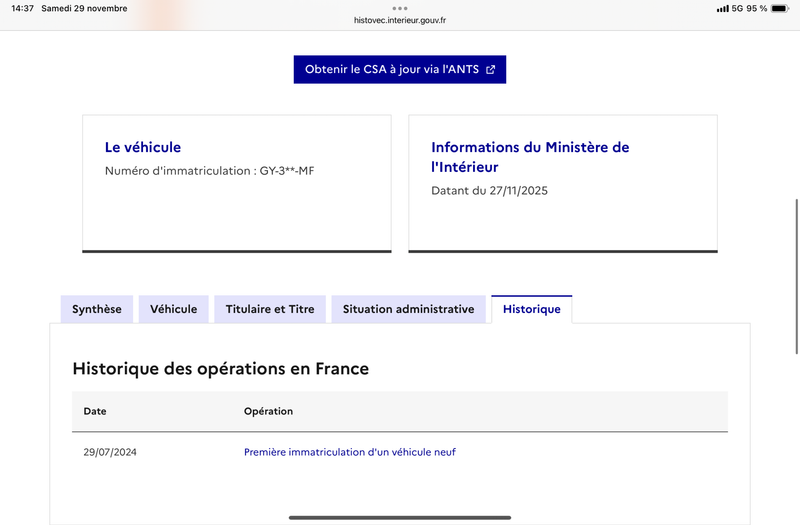Click Première immatriculation d'un véhicule neuf
This screenshot has height=525, width=800.
pos(350,452)
